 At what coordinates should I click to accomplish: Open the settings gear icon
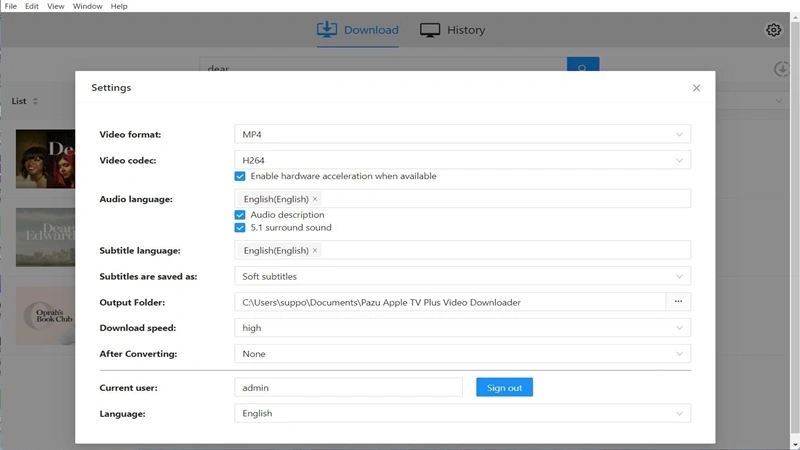(x=773, y=30)
